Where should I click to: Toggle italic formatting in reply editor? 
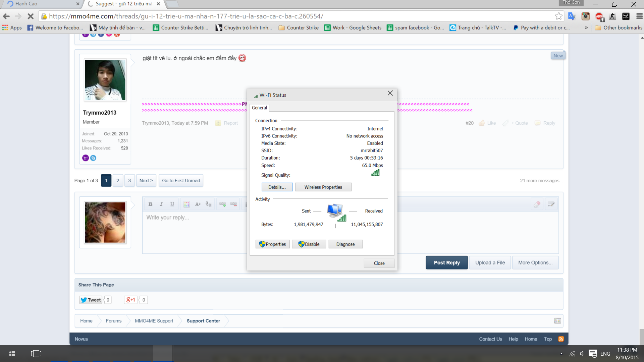click(x=161, y=204)
